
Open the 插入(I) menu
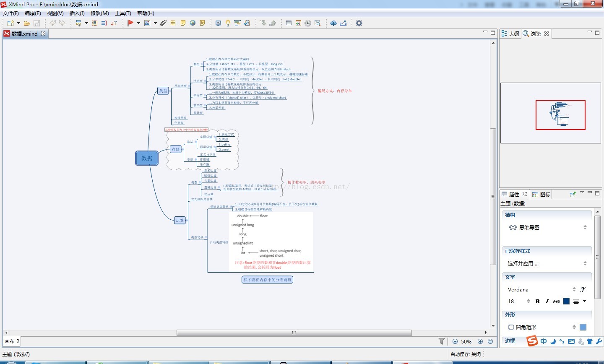point(77,13)
